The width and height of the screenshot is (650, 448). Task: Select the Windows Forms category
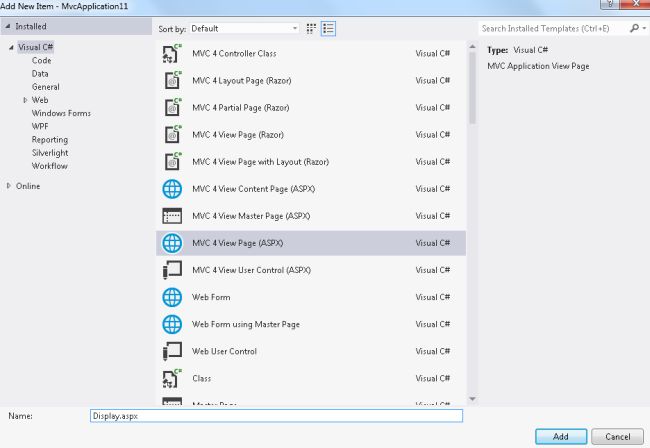click(61, 113)
